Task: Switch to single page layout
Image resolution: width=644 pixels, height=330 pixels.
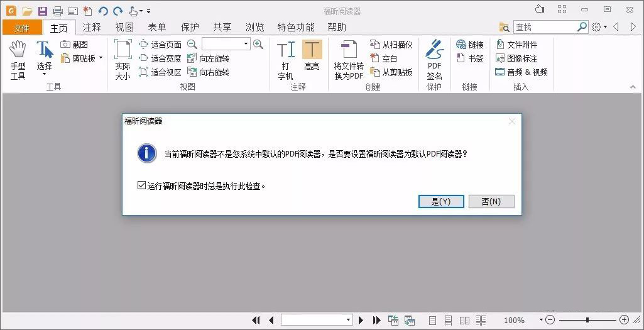Action: (x=432, y=320)
